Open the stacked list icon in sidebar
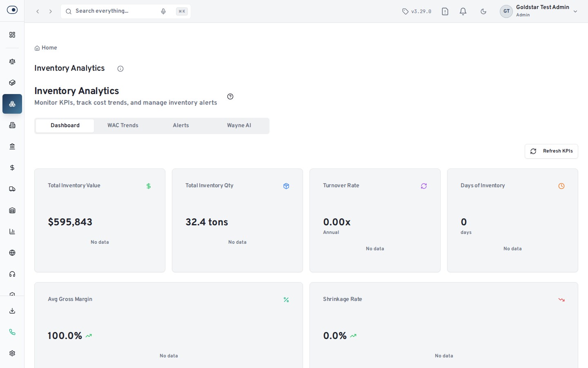Screen dimensions: 588x368 coord(12,210)
